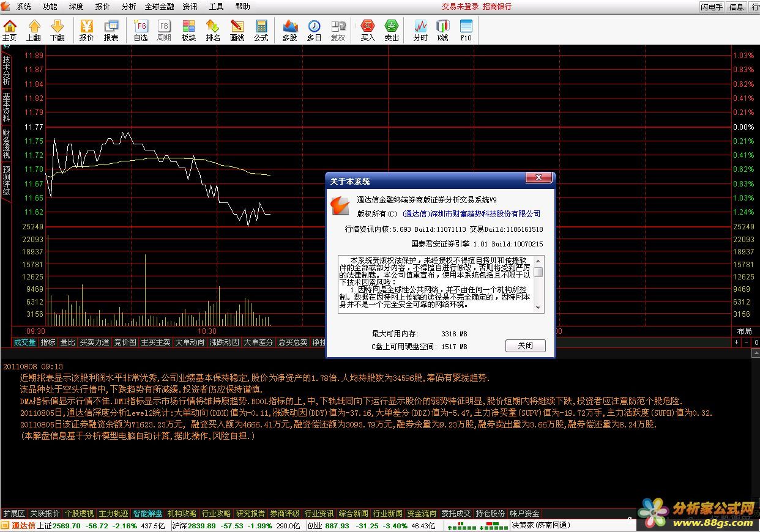Open 工具 menu
This screenshot has height=532, width=760.
point(216,7)
